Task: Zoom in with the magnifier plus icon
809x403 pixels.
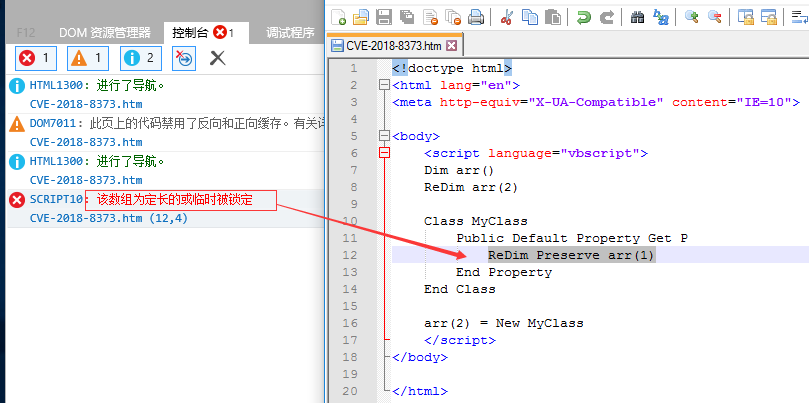Action: point(691,17)
